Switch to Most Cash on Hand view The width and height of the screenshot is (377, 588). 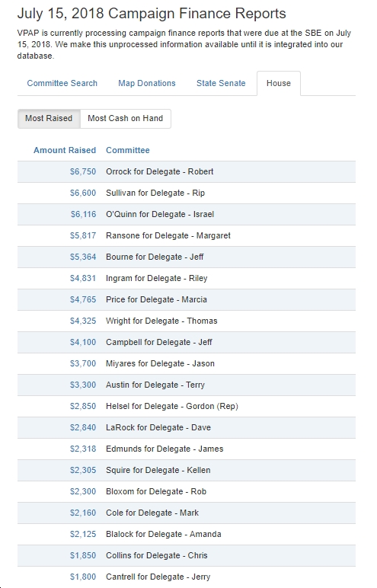pyautogui.click(x=126, y=119)
